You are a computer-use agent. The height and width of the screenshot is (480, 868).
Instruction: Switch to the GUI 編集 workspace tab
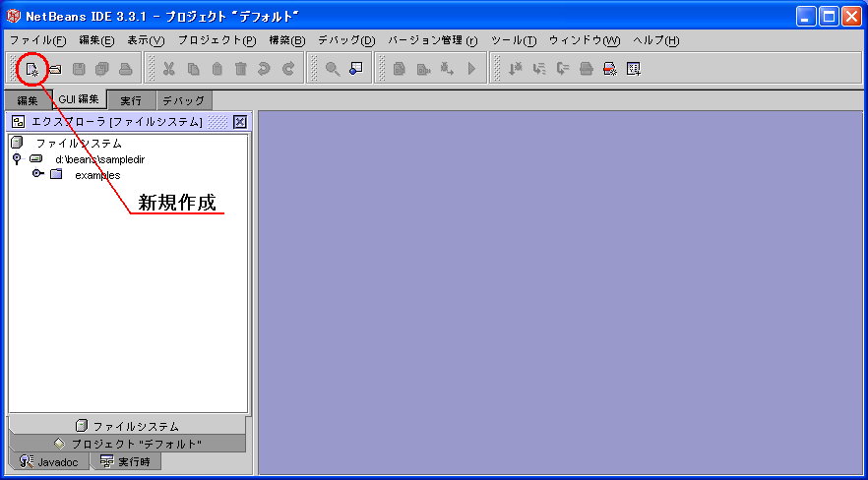pos(79,99)
